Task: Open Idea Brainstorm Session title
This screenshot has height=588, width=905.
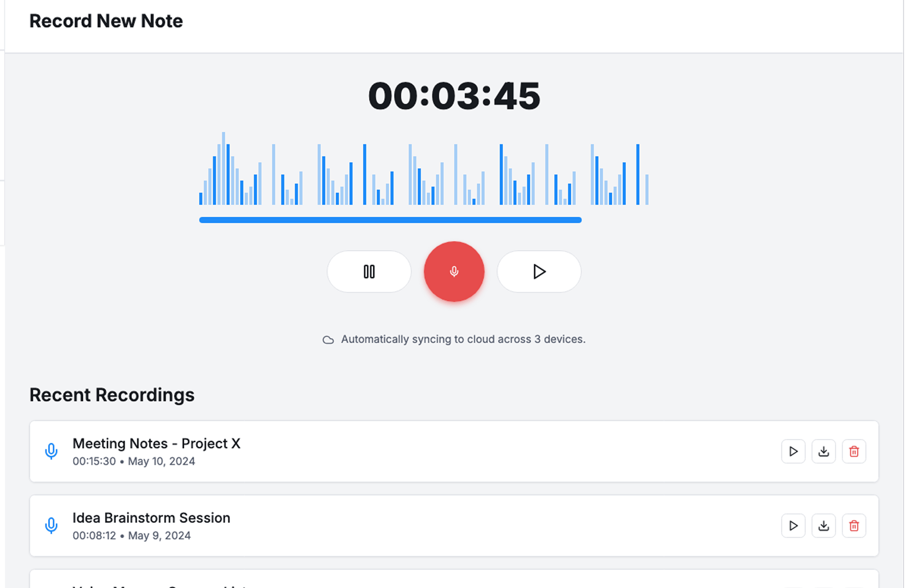Action: (x=151, y=518)
